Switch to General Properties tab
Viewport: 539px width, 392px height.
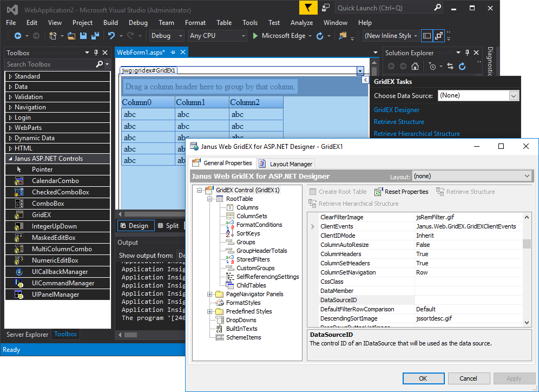pyautogui.click(x=222, y=163)
